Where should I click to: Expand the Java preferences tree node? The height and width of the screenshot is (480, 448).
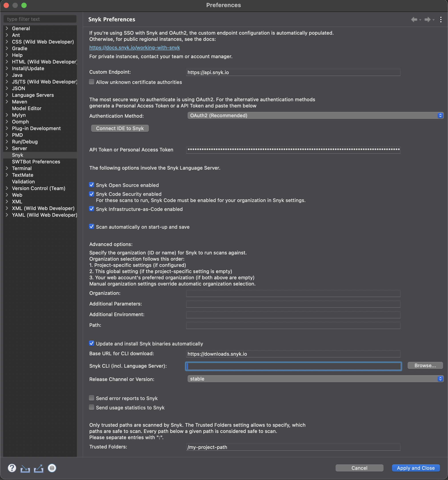click(x=7, y=75)
